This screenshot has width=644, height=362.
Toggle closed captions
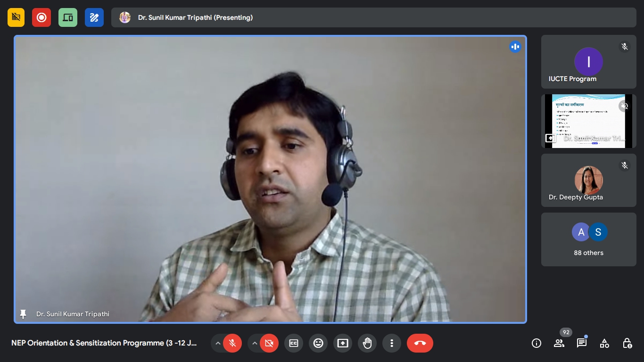294,343
